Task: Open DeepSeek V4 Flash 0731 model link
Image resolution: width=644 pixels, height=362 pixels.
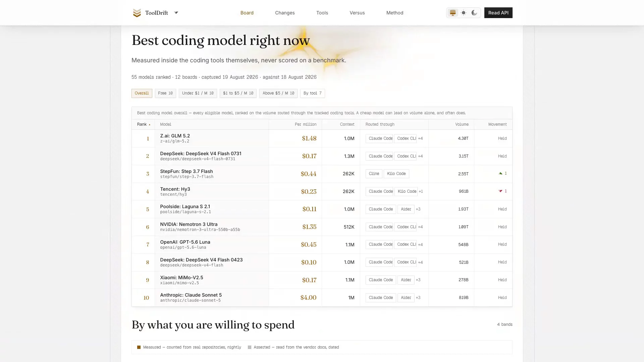Action: pyautogui.click(x=201, y=154)
